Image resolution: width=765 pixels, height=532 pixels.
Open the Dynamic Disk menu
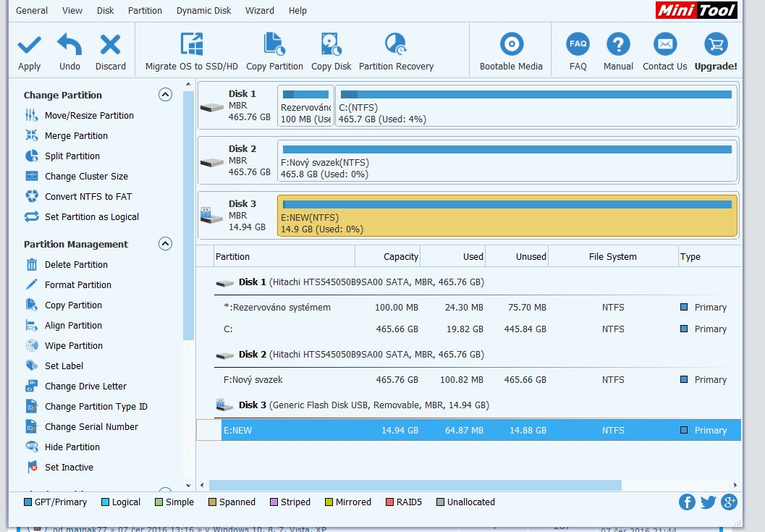(x=203, y=10)
